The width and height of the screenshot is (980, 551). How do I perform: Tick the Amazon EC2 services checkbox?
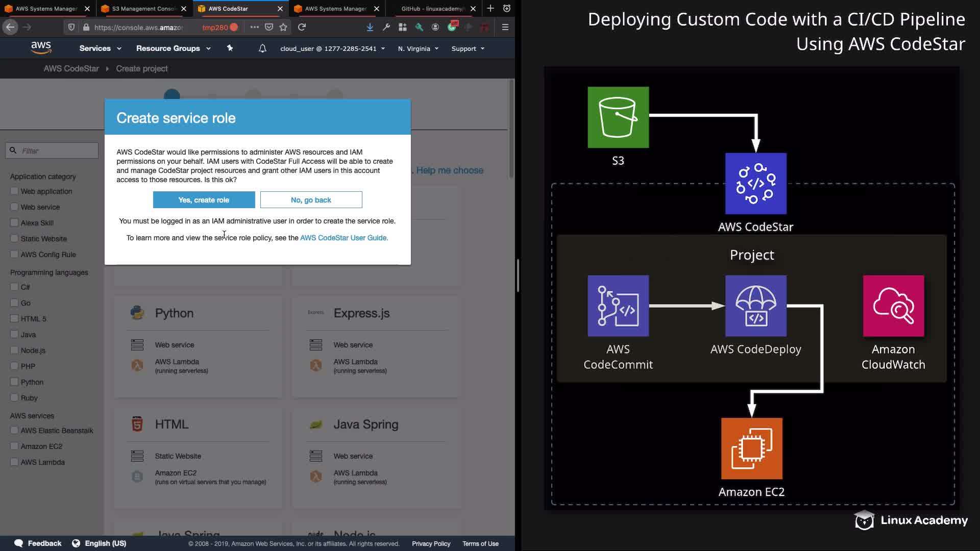click(x=14, y=446)
